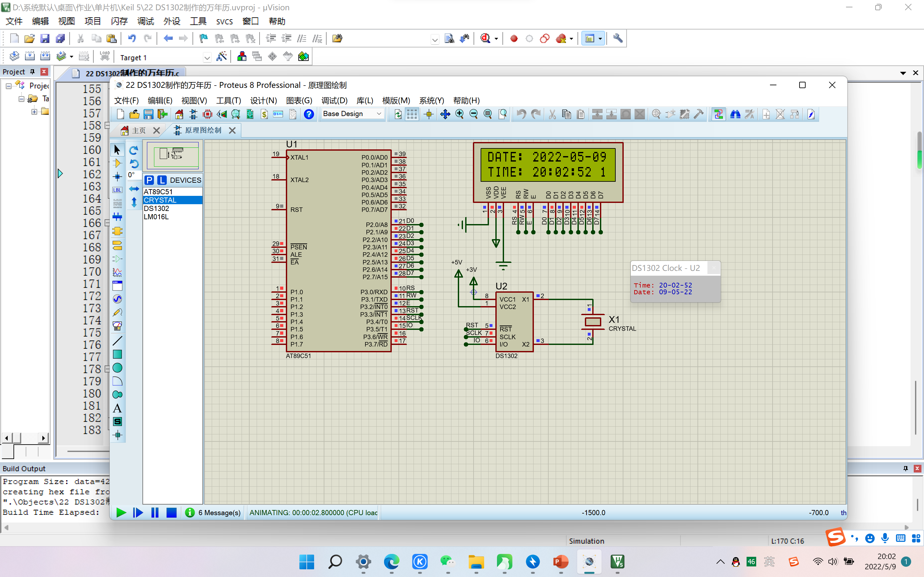Click the Proteus zoom in icon

460,114
